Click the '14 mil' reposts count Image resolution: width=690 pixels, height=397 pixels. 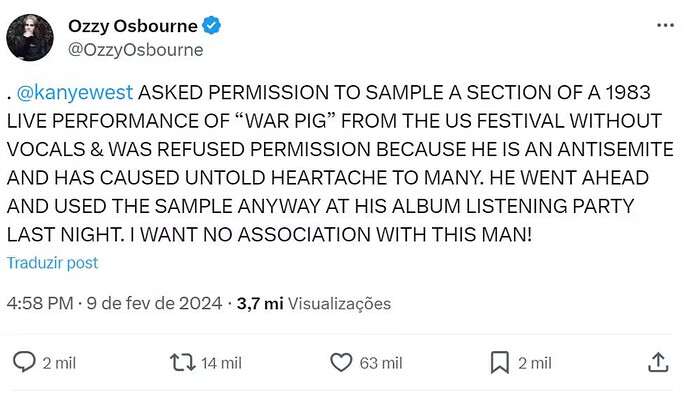[221, 363]
